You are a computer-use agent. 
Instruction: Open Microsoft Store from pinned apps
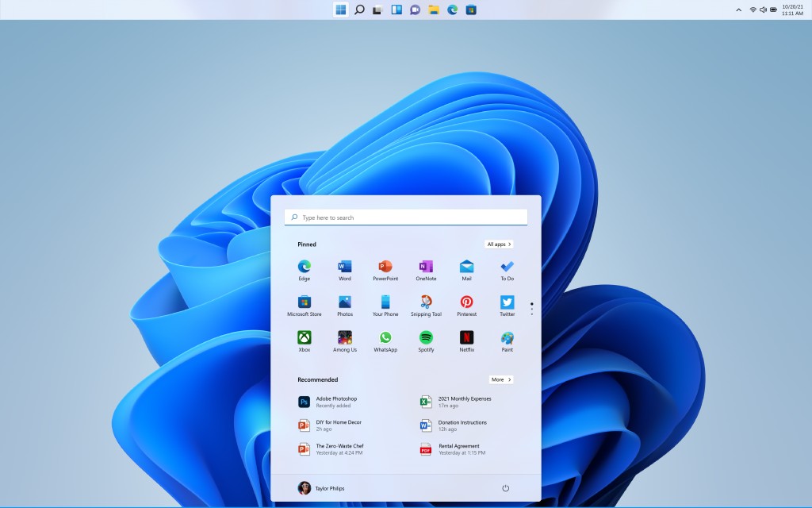tap(304, 302)
